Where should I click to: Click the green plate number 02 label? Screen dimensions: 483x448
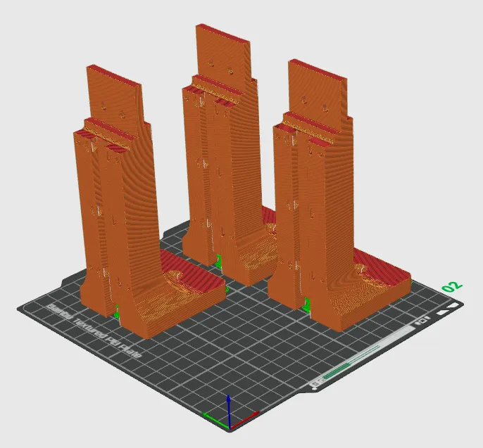452,286
